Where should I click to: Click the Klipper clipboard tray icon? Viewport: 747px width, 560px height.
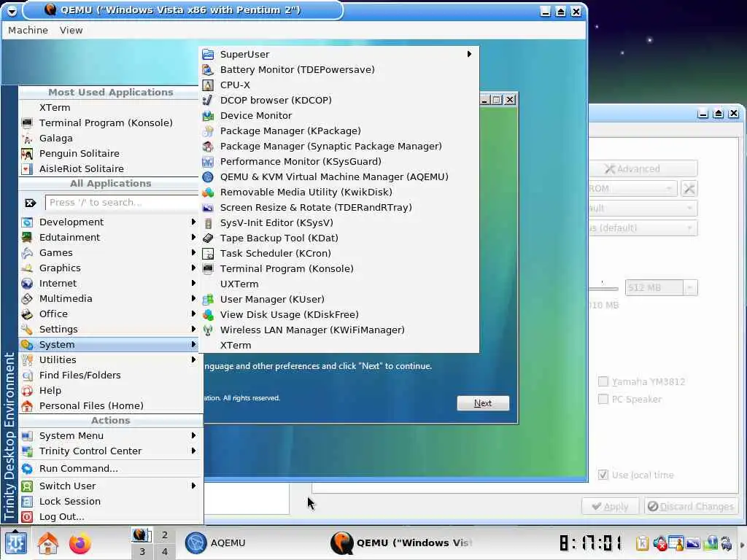tap(642, 542)
